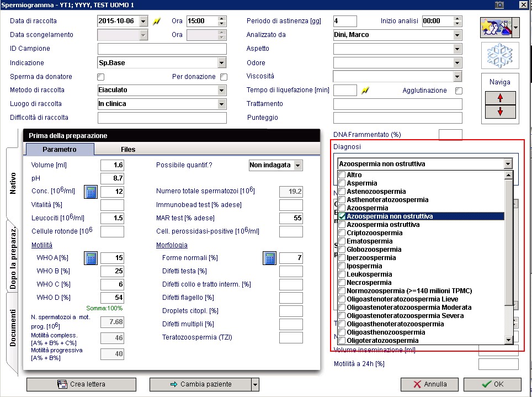
Task: Open Aspetto dropdown
Action: point(457,49)
